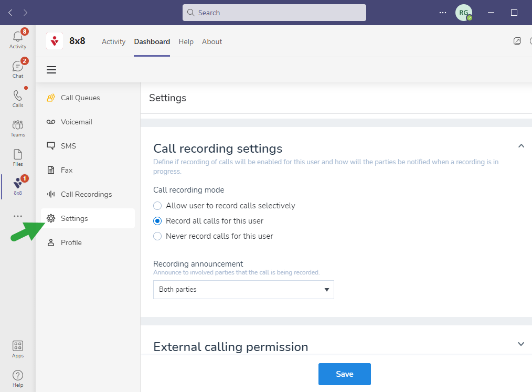Go to Teams in the left rail
Viewport: 532px width, 392px height.
18,126
